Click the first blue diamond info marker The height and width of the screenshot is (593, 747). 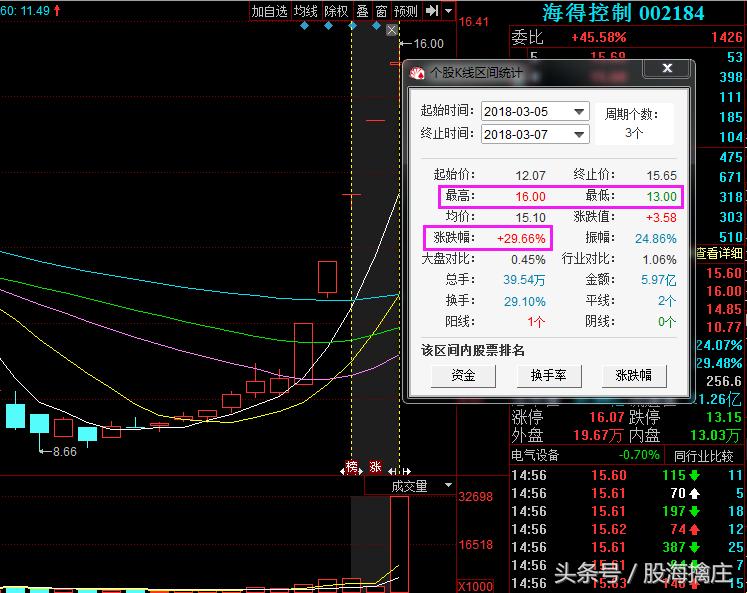[x=304, y=26]
